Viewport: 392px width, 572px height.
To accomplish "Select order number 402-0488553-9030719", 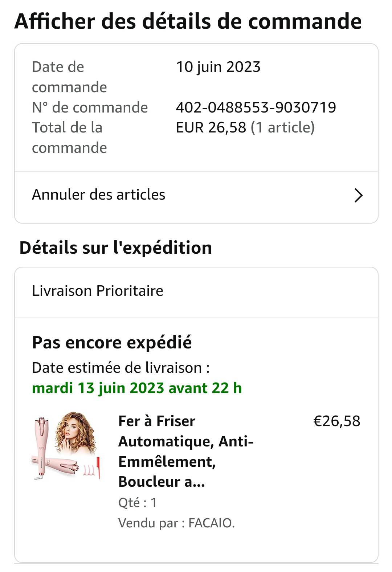I will point(256,107).
